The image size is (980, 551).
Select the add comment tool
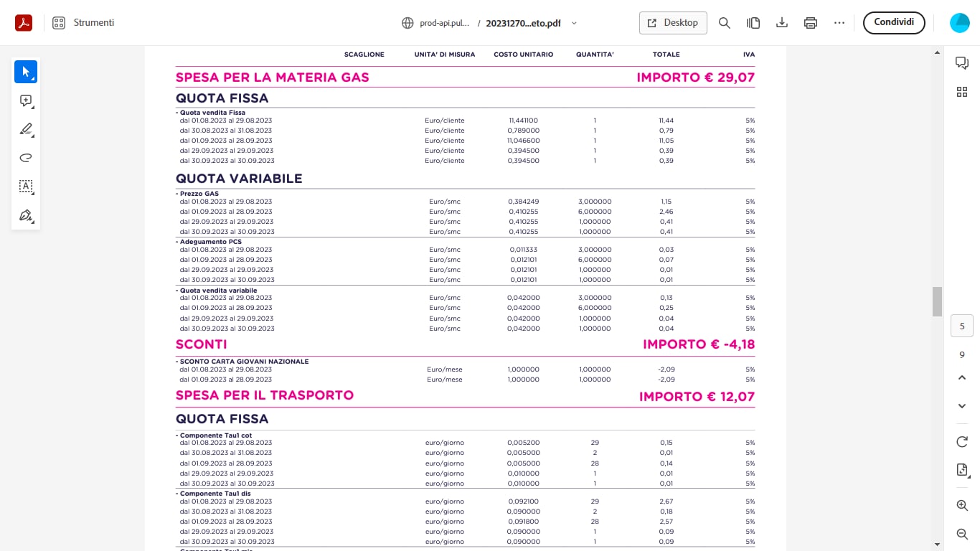tap(26, 101)
